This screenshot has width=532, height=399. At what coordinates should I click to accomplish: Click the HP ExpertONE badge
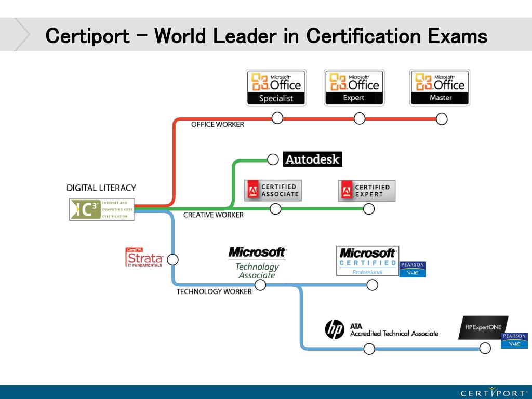(x=483, y=327)
